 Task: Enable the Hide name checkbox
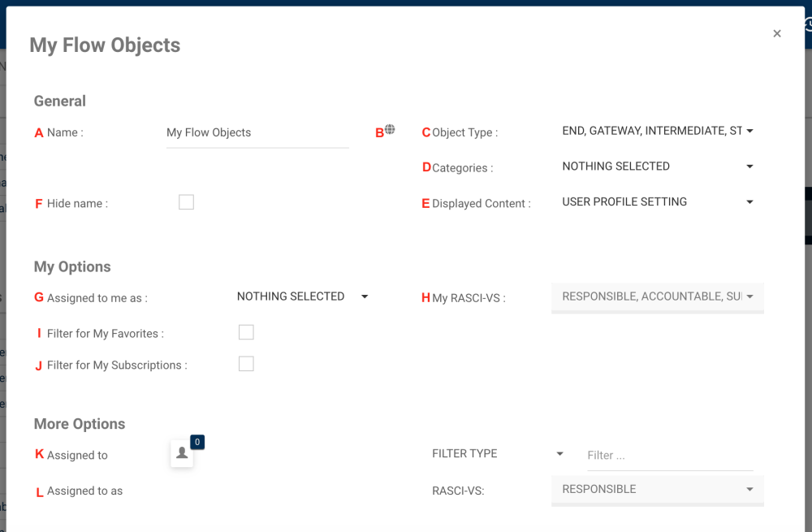[x=187, y=202]
